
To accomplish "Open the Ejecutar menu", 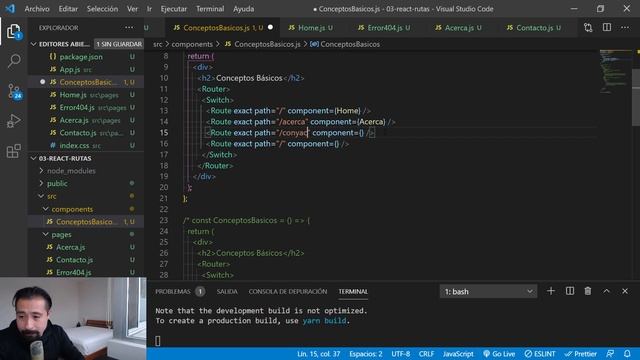I will [x=173, y=9].
